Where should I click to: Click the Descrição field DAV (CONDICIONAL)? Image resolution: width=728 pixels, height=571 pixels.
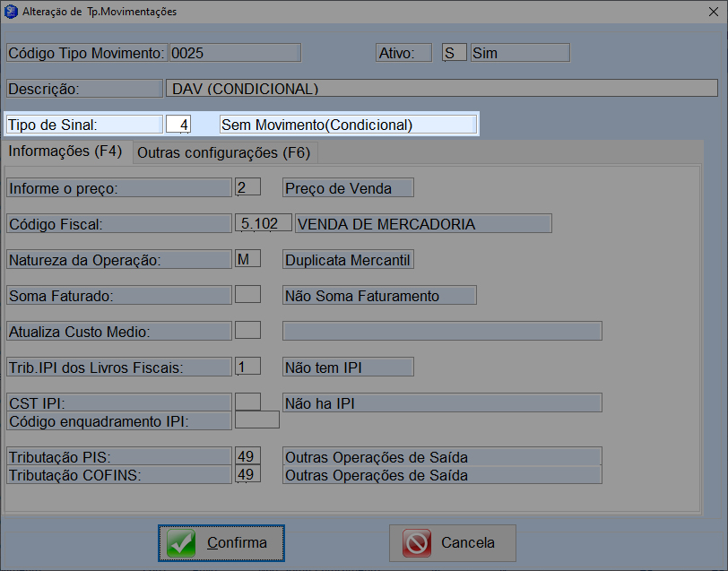tap(442, 89)
